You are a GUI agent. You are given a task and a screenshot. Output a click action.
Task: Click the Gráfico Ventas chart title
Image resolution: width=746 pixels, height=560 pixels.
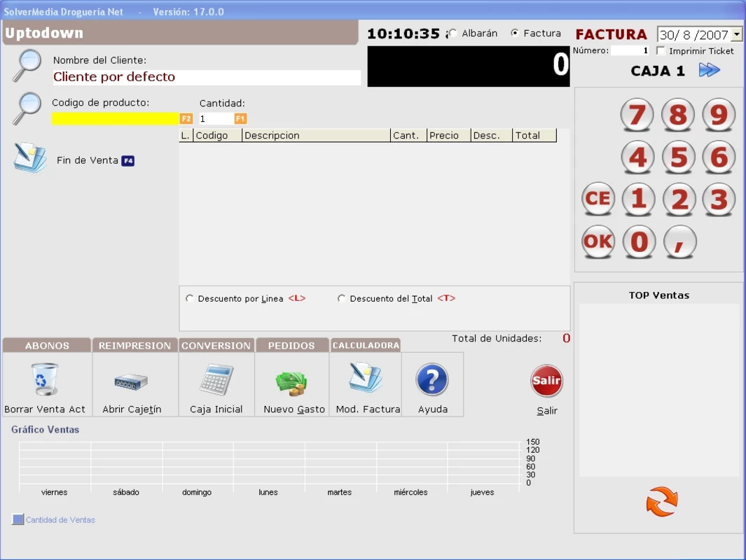(x=46, y=429)
